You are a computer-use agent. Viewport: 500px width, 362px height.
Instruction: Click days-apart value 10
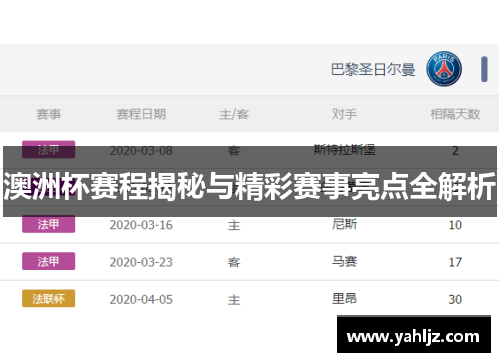(x=455, y=225)
